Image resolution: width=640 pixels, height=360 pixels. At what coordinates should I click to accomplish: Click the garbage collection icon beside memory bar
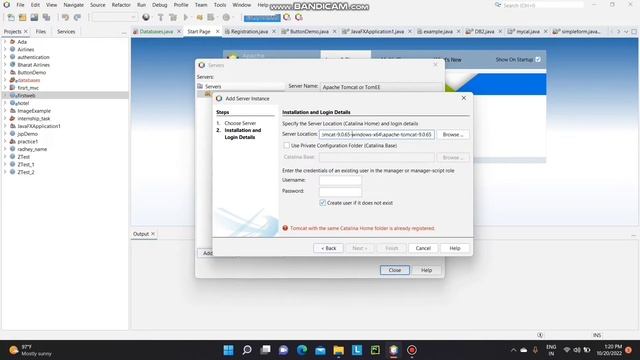[287, 18]
